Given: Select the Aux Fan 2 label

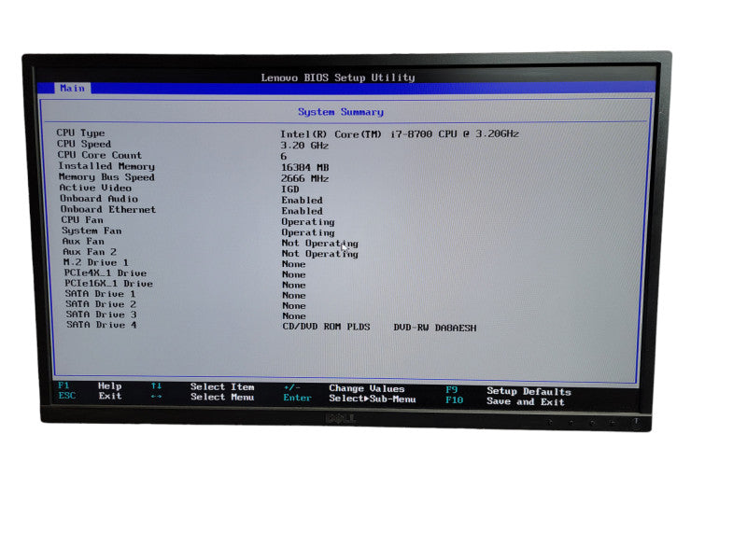Looking at the screenshot, I should (x=90, y=251).
